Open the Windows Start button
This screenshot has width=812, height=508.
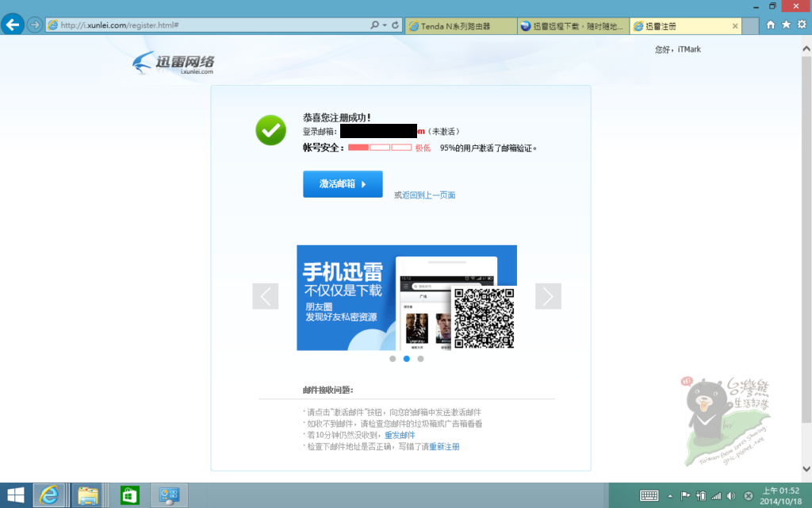tap(16, 495)
